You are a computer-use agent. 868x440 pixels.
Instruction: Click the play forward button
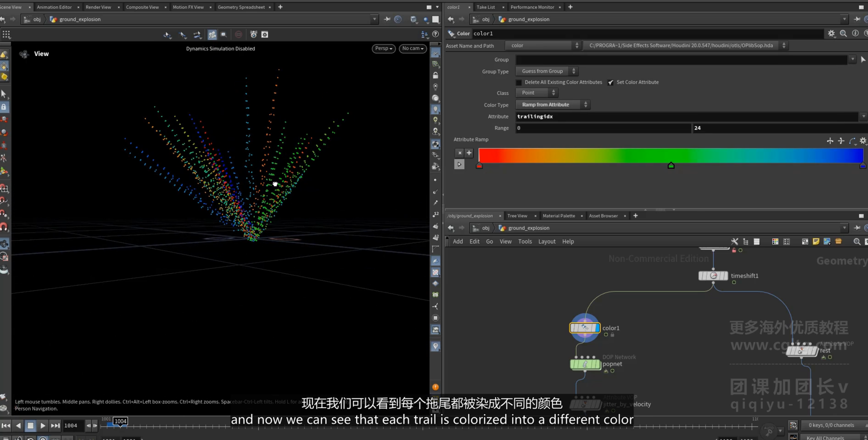tap(42, 425)
